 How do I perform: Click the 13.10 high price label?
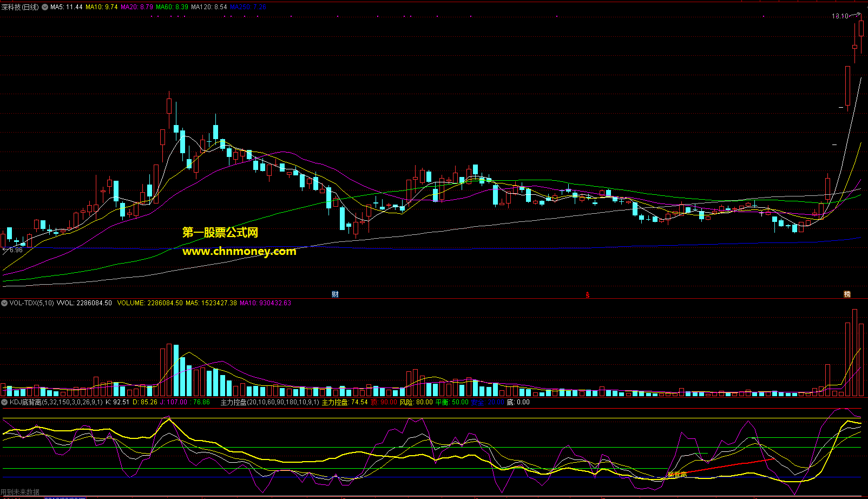[x=840, y=16]
